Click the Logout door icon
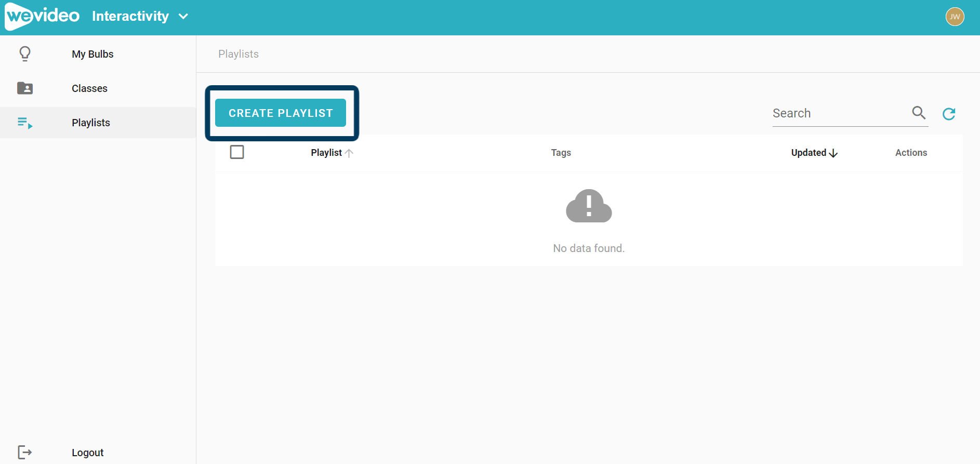The image size is (980, 464). [x=24, y=452]
